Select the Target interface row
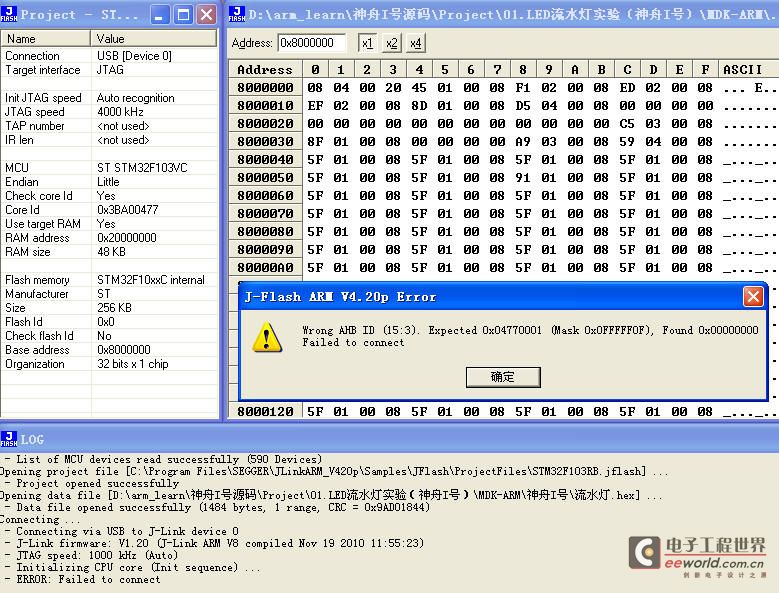The image size is (779, 593). click(x=109, y=70)
